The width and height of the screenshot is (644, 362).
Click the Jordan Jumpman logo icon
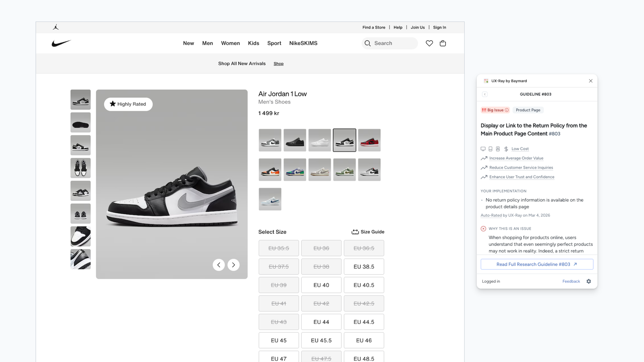[56, 27]
